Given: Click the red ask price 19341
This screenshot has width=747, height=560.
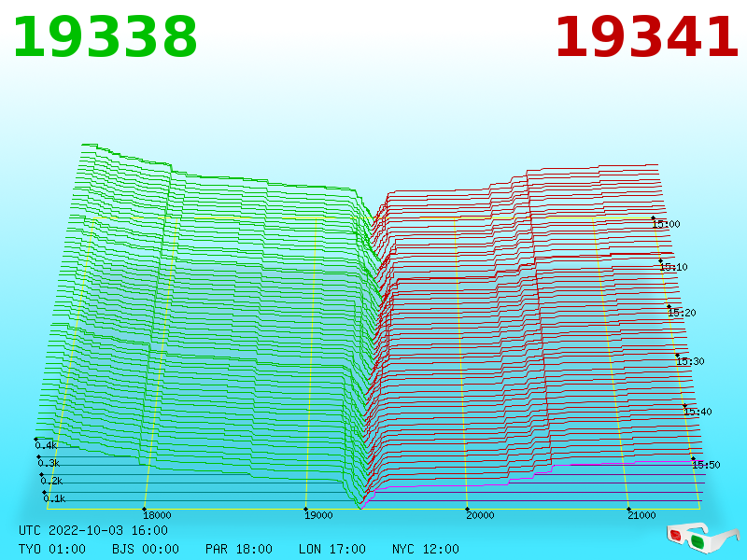Looking at the screenshot, I should [647, 37].
